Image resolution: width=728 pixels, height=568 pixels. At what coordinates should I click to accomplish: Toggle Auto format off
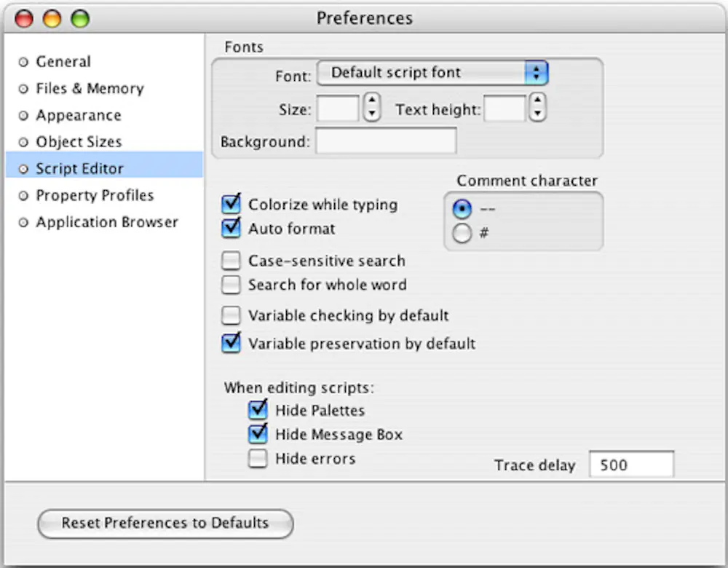point(231,229)
